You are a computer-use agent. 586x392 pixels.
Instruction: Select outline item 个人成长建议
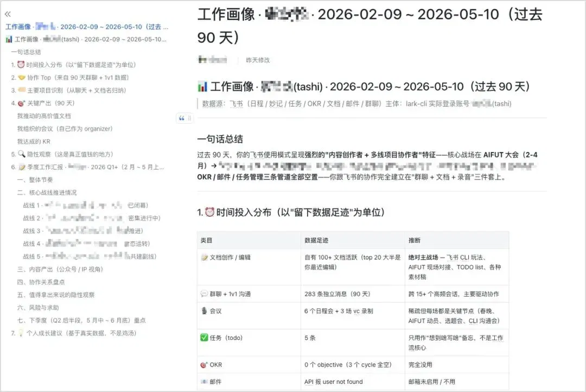coord(74,333)
